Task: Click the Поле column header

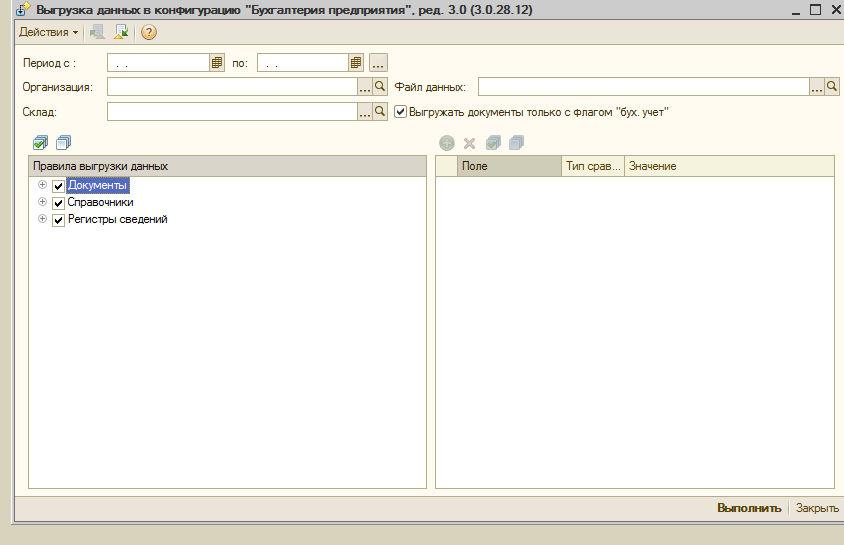Action: (508, 166)
